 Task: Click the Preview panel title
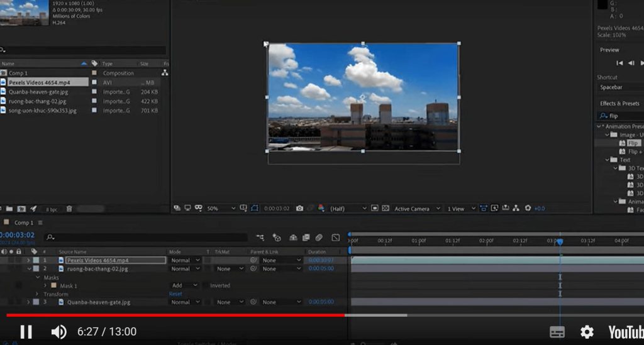[609, 50]
